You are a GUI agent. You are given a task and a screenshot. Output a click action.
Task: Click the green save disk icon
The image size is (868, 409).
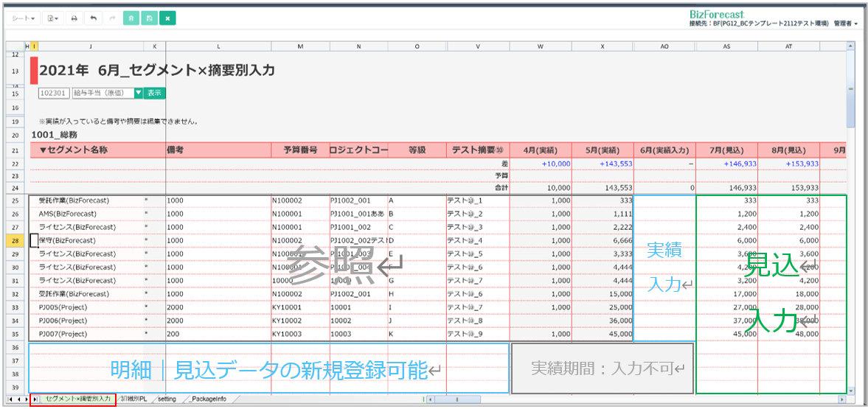tap(150, 18)
